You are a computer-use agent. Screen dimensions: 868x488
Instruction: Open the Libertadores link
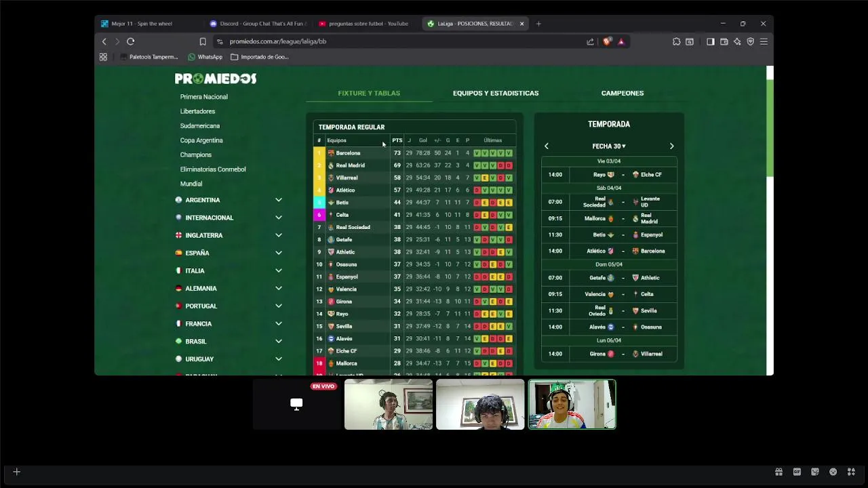point(197,111)
